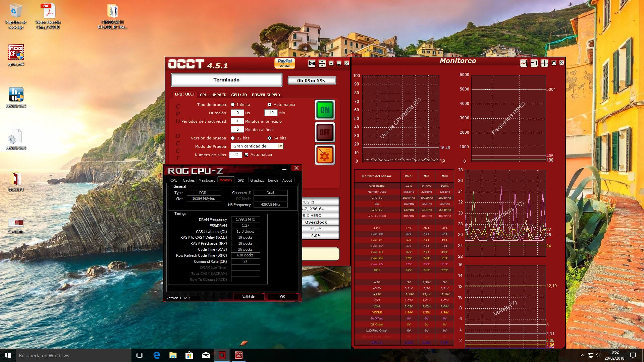Switch to ROG CPU-Z taskbar button
The width and height of the screenshot is (644, 362).
pos(238,355)
